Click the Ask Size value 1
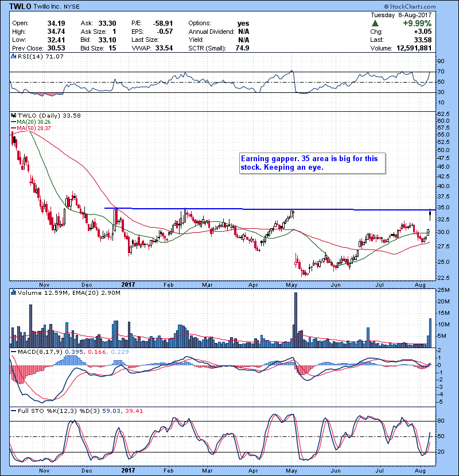Screen dimensions: 459x476 [x=114, y=32]
